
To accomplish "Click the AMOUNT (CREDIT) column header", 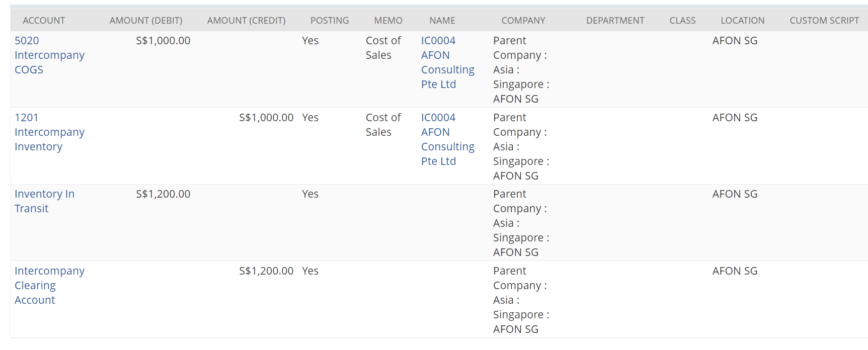I will [x=246, y=21].
